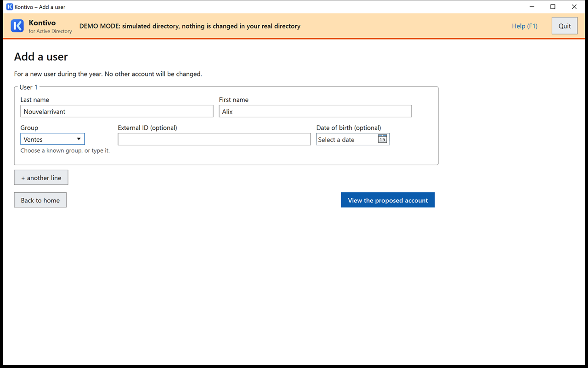View the proposed account
Screen dimensions: 588x368
(388, 200)
